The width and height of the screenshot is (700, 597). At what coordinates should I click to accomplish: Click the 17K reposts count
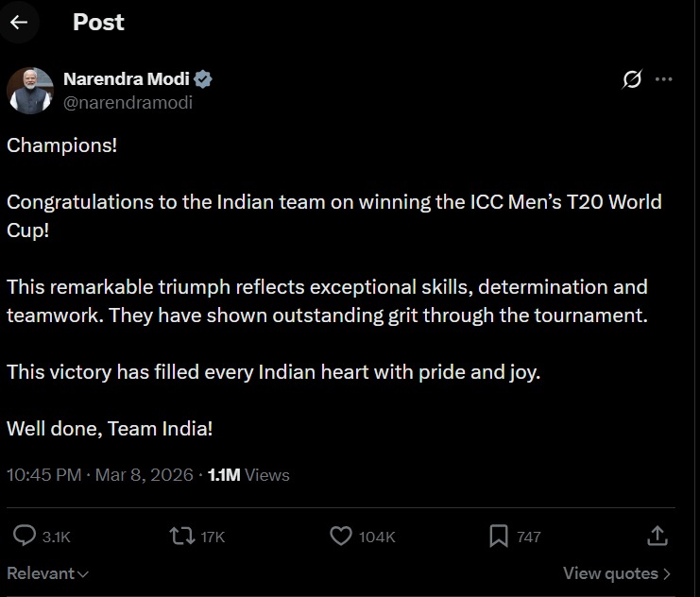[213, 537]
